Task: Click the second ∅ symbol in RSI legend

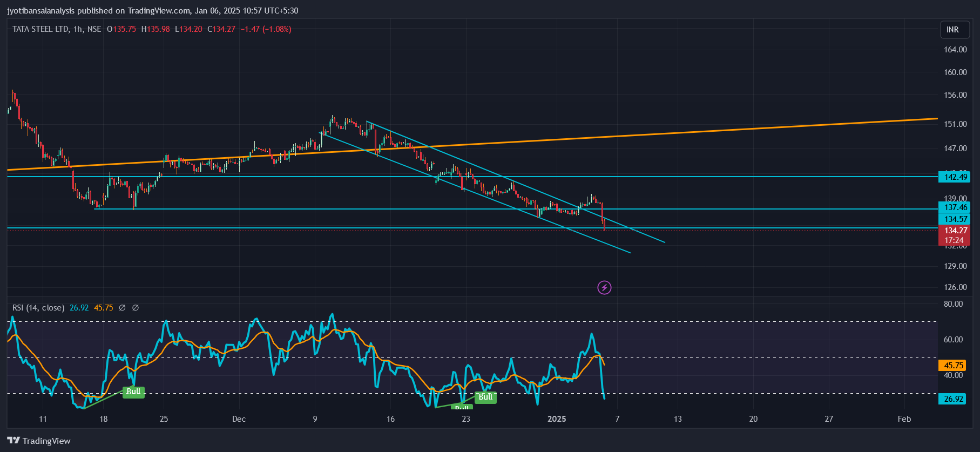Action: pyautogui.click(x=136, y=308)
